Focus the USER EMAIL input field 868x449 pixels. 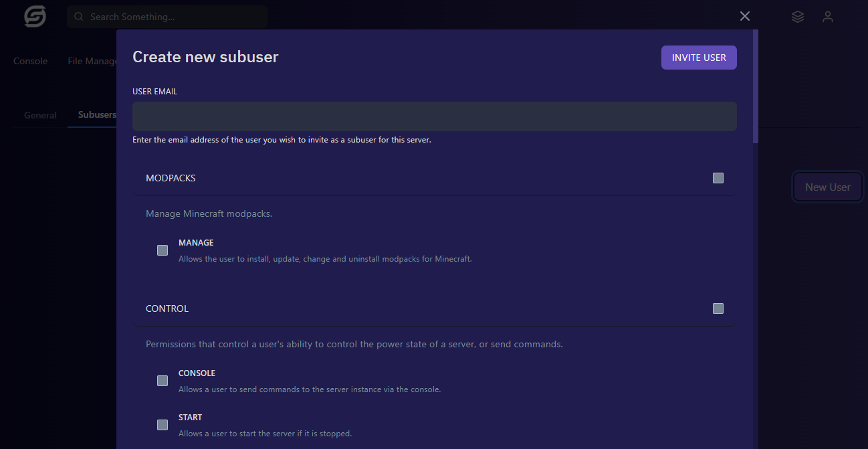(434, 116)
